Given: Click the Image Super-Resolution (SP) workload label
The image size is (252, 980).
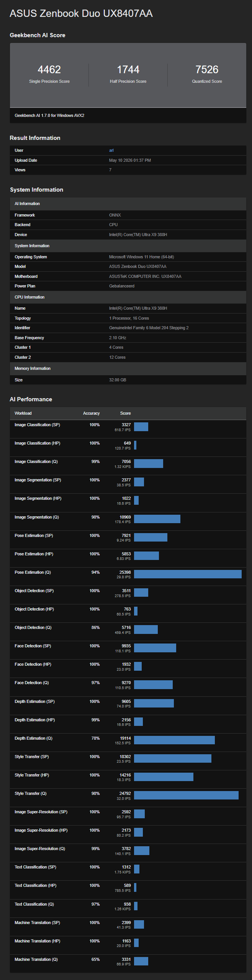Looking at the screenshot, I should click(41, 812).
